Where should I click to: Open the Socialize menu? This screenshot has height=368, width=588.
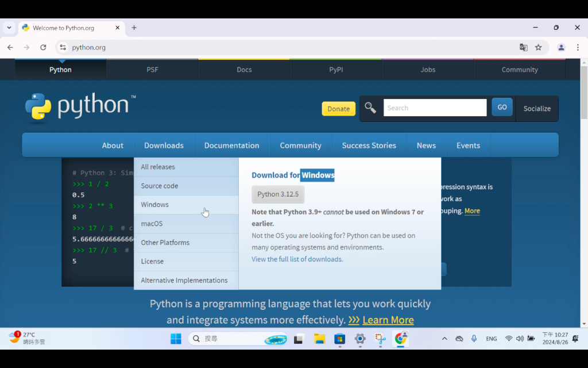(x=537, y=109)
